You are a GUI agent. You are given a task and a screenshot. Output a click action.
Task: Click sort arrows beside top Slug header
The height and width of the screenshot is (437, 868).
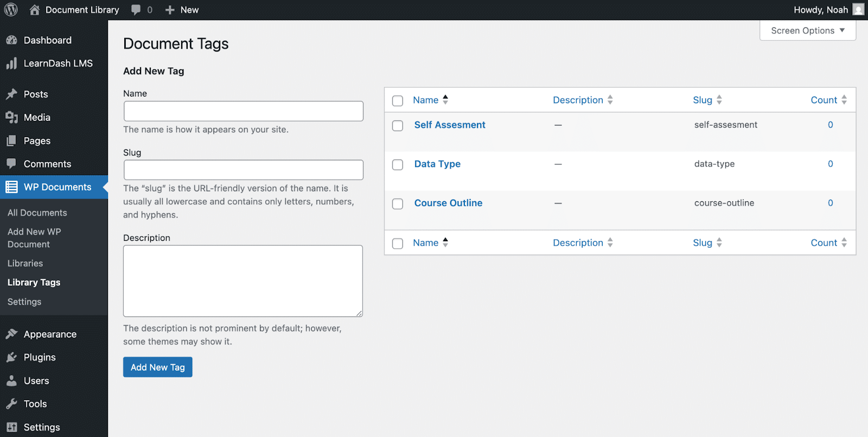pyautogui.click(x=719, y=100)
